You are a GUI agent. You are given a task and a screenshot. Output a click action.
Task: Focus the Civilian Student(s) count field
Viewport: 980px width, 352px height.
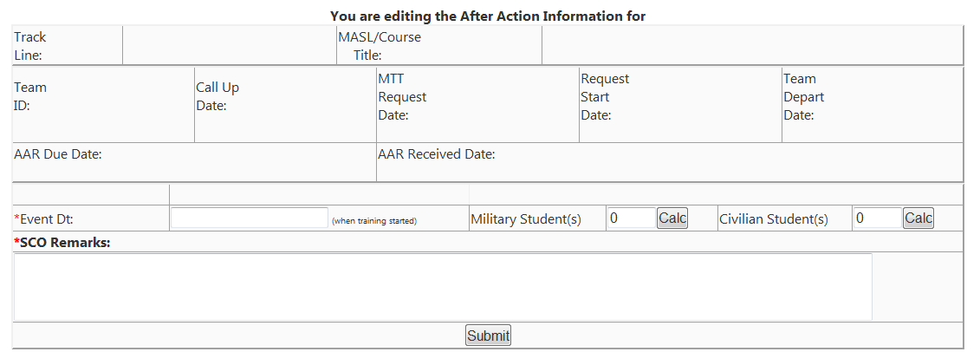(x=876, y=218)
